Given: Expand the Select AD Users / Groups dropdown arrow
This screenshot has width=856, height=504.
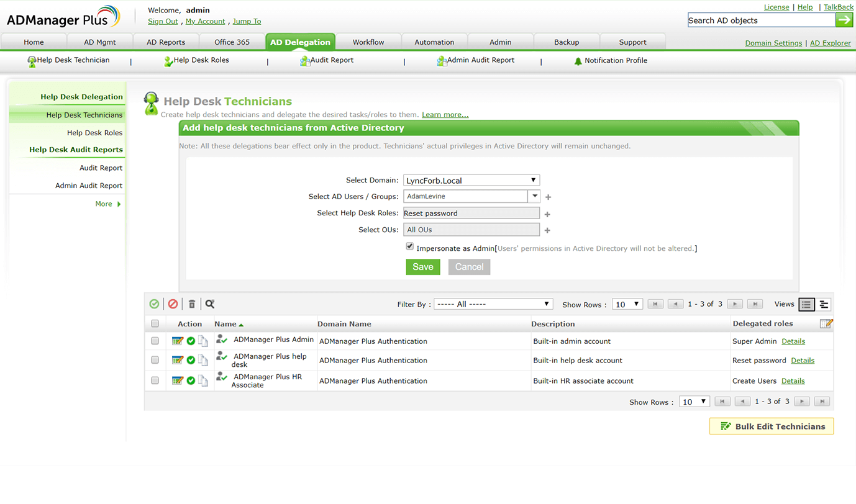Looking at the screenshot, I should point(534,196).
